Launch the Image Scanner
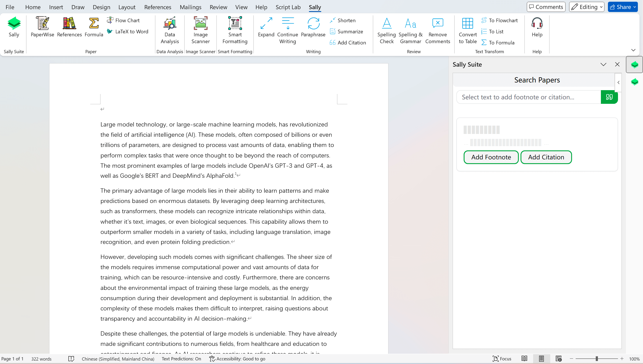643x364 pixels. tap(200, 31)
